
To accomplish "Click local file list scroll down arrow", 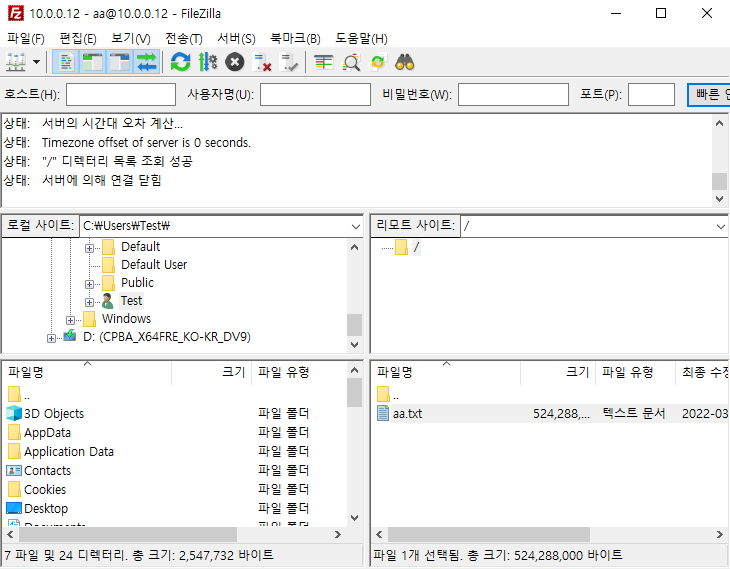I will pyautogui.click(x=354, y=517).
